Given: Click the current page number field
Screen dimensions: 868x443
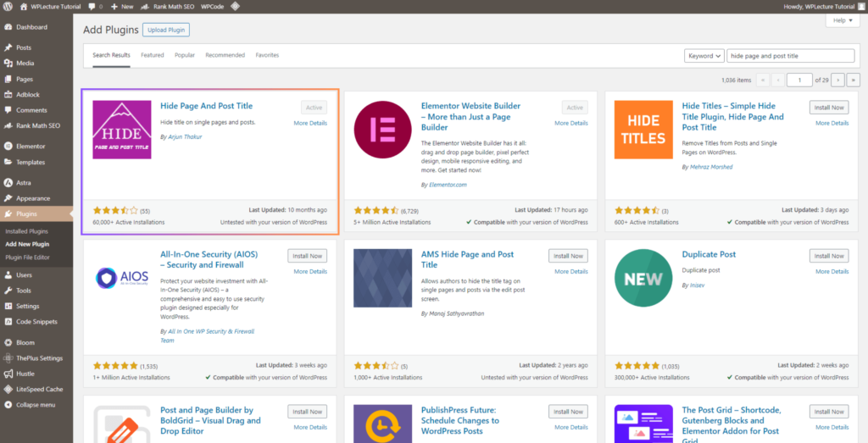Looking at the screenshot, I should [799, 80].
